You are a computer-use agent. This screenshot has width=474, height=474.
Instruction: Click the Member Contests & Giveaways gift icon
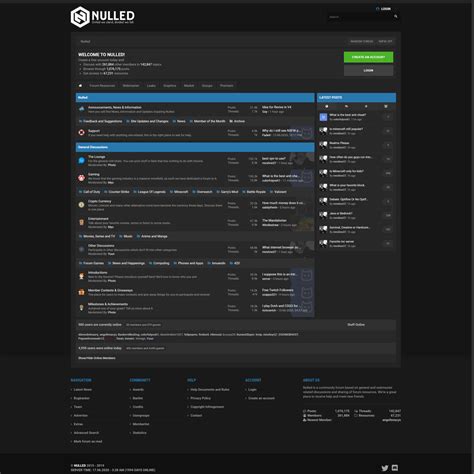[x=82, y=292]
